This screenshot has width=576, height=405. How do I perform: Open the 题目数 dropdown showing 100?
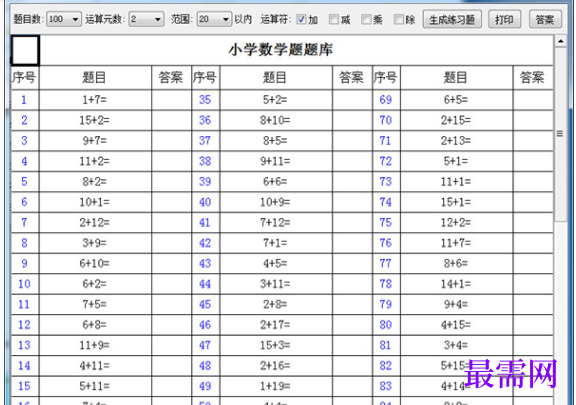click(64, 19)
